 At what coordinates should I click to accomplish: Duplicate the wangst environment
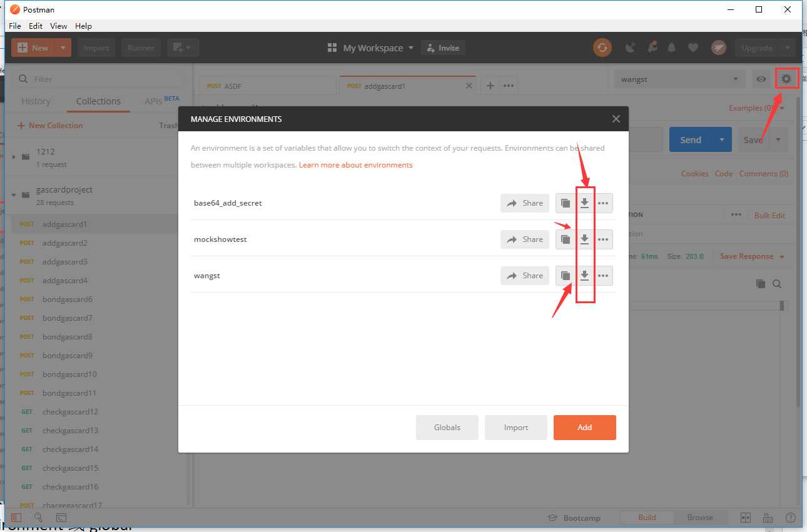tap(566, 276)
